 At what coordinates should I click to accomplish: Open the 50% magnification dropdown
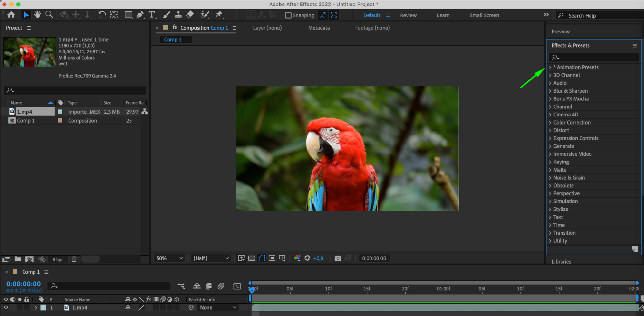(x=169, y=258)
